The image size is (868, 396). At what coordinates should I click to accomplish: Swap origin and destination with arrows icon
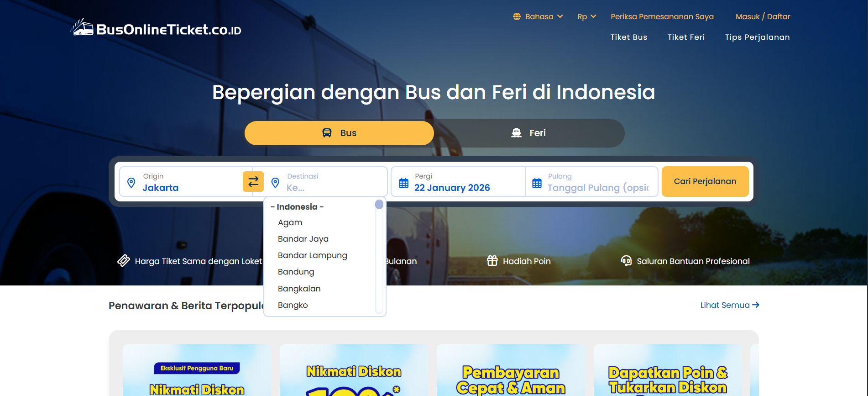(253, 182)
